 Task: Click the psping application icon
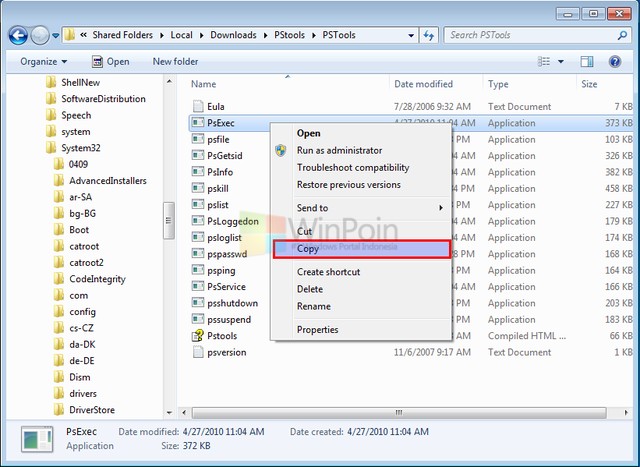[x=198, y=270]
